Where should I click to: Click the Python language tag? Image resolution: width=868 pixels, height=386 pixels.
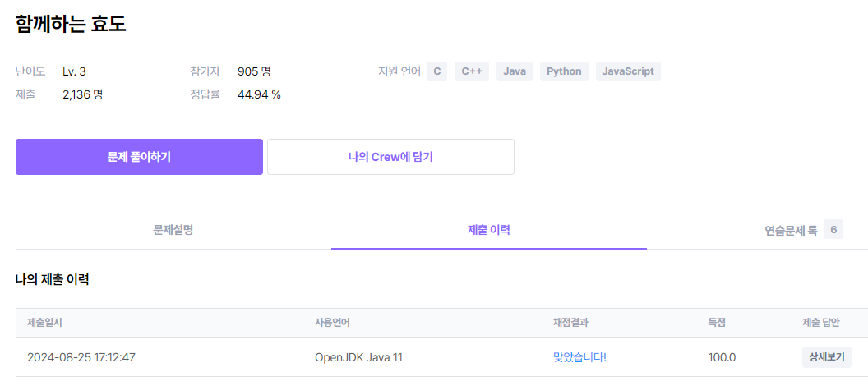coord(564,71)
